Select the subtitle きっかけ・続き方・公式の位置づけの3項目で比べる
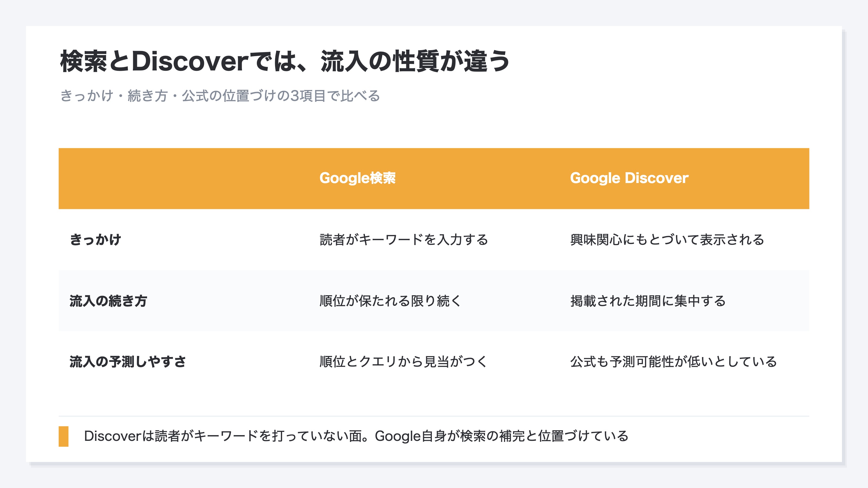The height and width of the screenshot is (488, 868). click(x=220, y=96)
